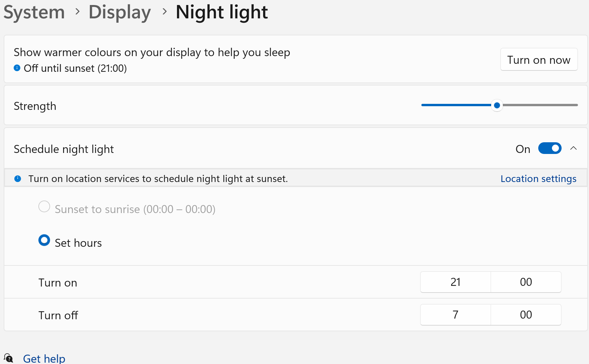Open Turn on hour picker showing 21
This screenshot has height=364, width=589.
coord(455,282)
